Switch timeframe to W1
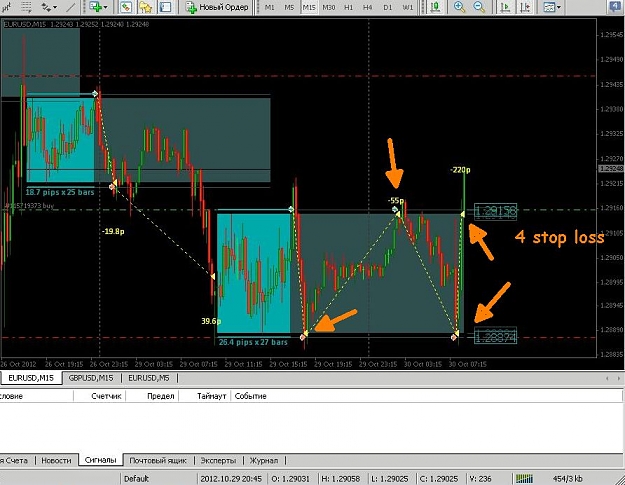 pos(407,7)
